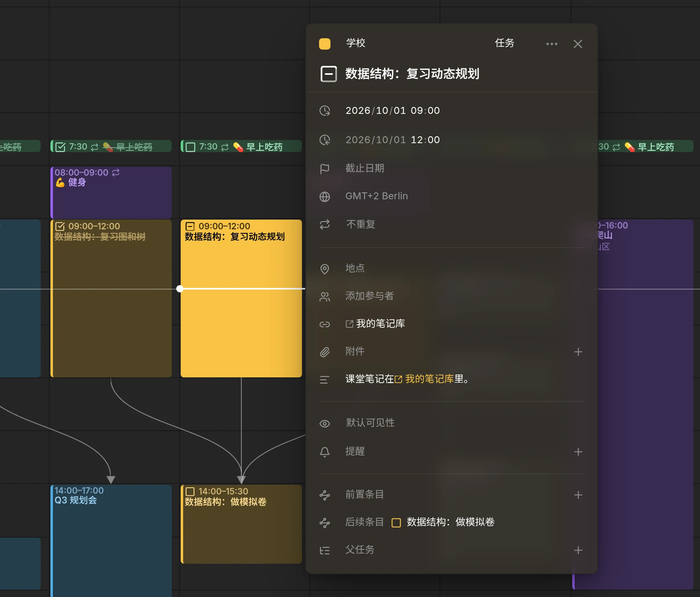Toggle the status box beside the 数据结构:复习动态规划 title
This screenshot has height=597, width=700.
(328, 74)
